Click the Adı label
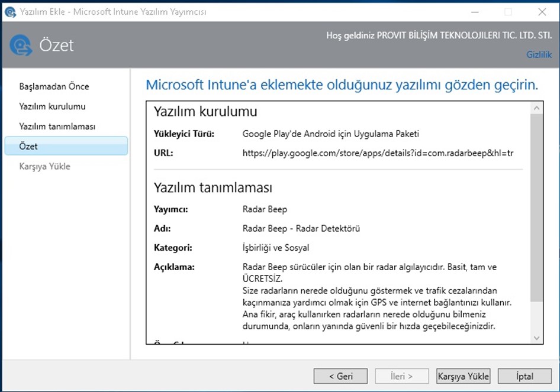The height and width of the screenshot is (392, 560). point(162,229)
